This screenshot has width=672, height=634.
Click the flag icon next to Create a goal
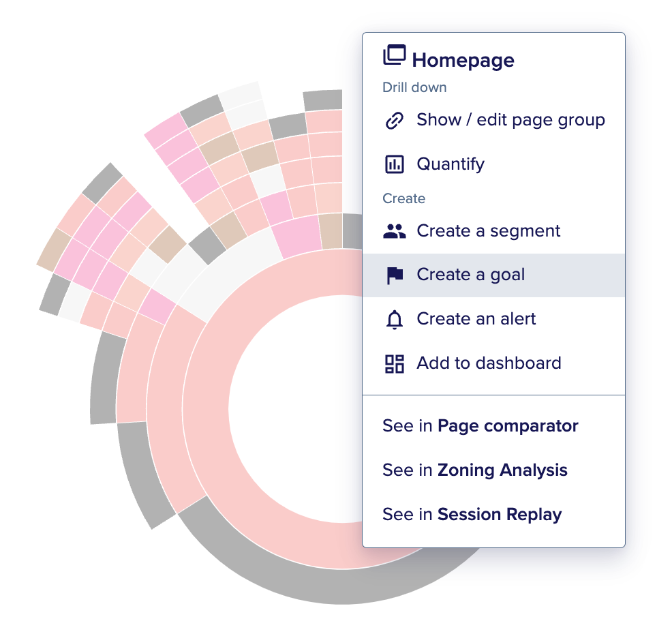[395, 275]
